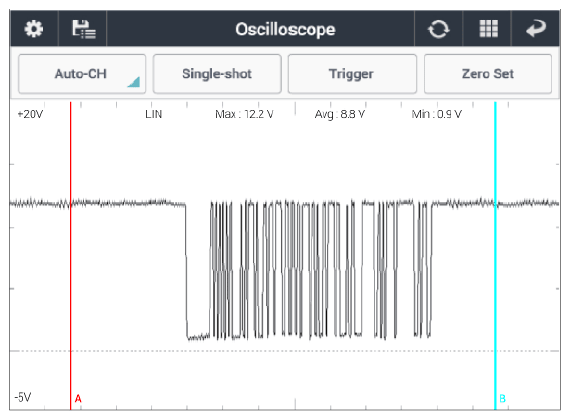Open the settings gear icon
Image resolution: width=570 pixels, height=420 pixels.
pyautogui.click(x=34, y=29)
